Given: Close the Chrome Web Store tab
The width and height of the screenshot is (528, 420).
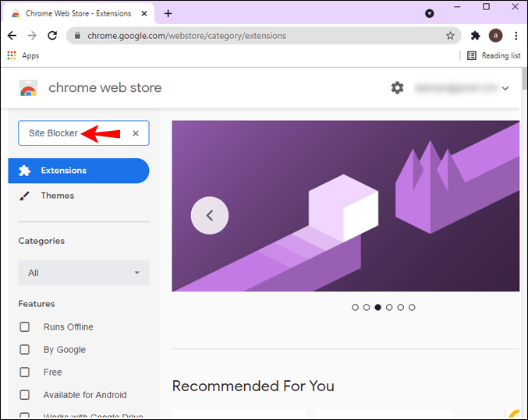Looking at the screenshot, I should (x=144, y=13).
